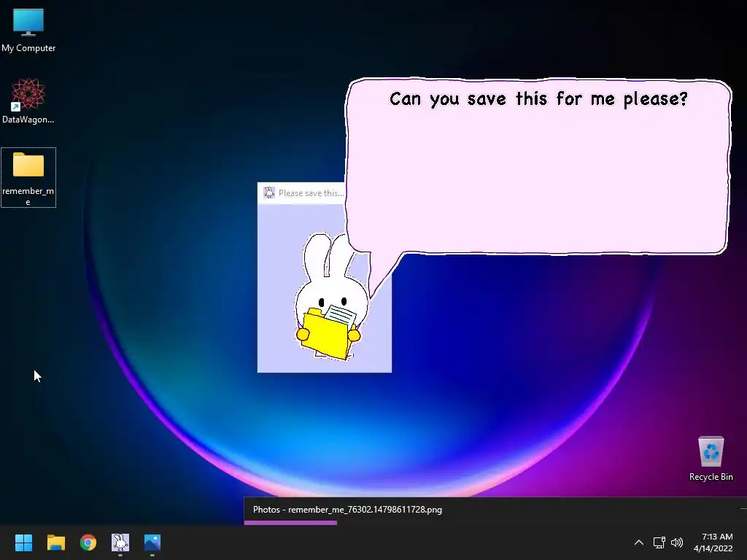Open the clock showing 7:13 AM
Viewport: 747px width, 560px height.
pos(713,542)
